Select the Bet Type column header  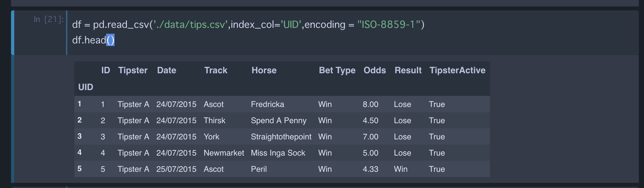[337, 70]
